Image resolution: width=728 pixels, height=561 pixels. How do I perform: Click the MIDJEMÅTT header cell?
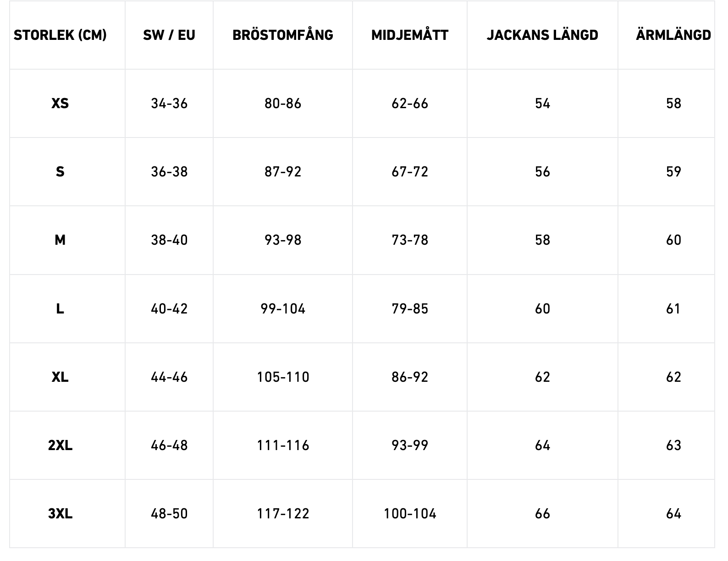pos(410,35)
